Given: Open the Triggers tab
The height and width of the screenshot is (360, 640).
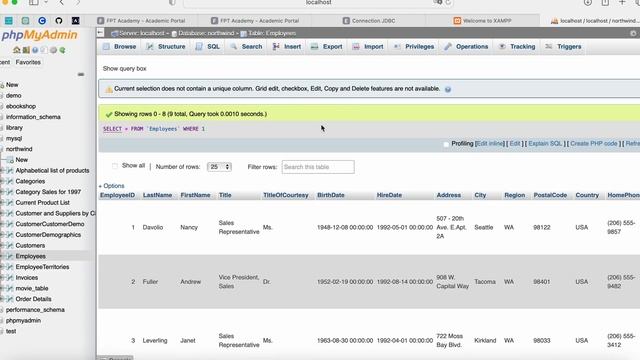Looking at the screenshot, I should pyautogui.click(x=563, y=47).
